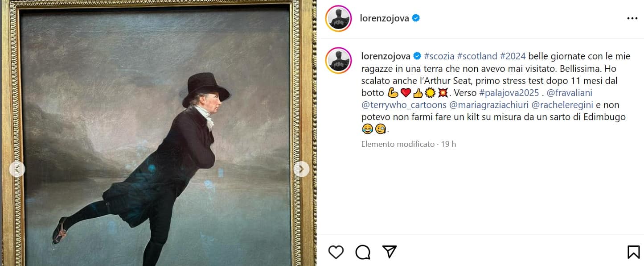Open the comments with the speech bubble icon
Screen dimensions: 644x266
click(362, 252)
